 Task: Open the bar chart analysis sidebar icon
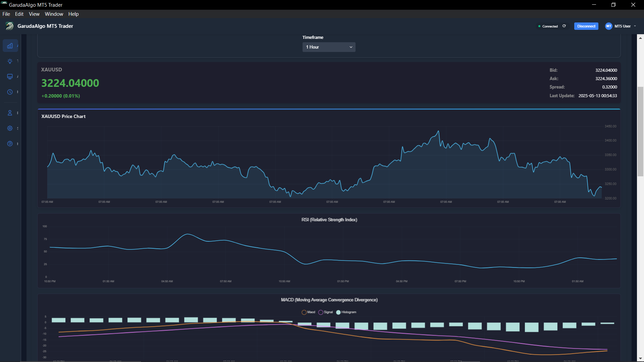pos(10,46)
